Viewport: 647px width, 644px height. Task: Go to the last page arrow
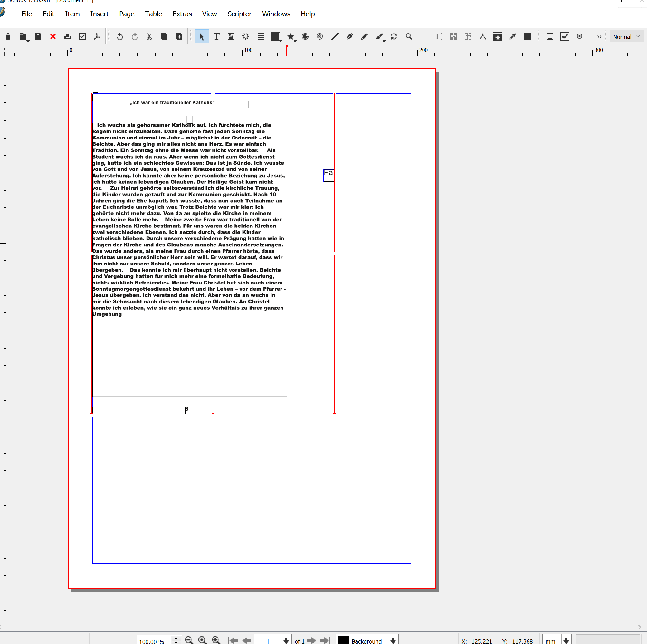click(325, 640)
